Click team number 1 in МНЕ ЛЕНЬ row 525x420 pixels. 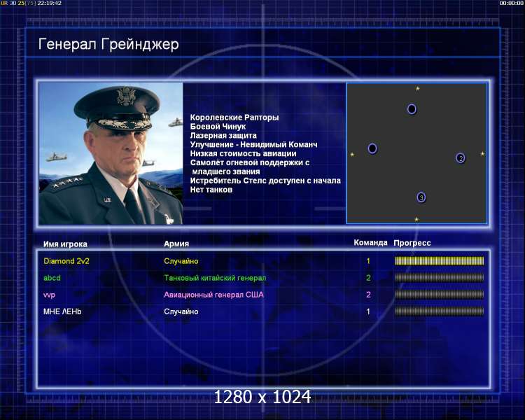click(368, 311)
